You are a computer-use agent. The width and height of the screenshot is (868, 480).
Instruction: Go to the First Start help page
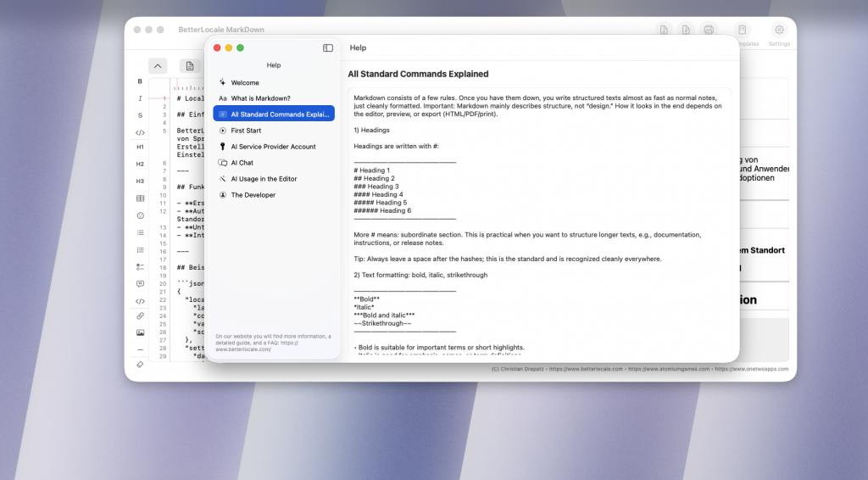tap(246, 131)
